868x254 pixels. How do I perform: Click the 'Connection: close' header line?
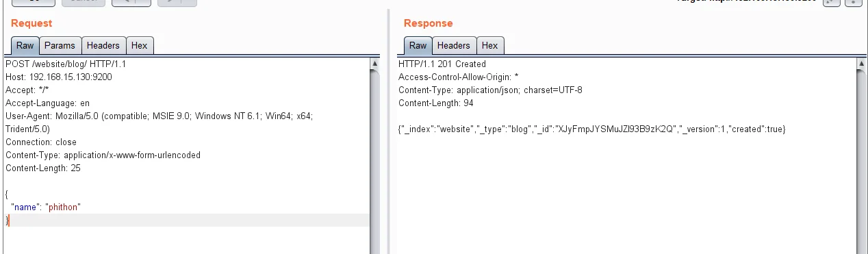(41, 142)
